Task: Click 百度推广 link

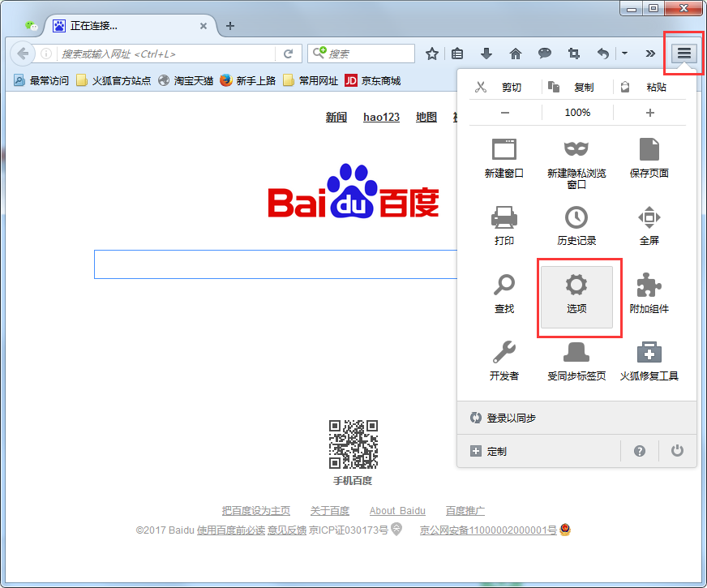Action: coord(465,511)
